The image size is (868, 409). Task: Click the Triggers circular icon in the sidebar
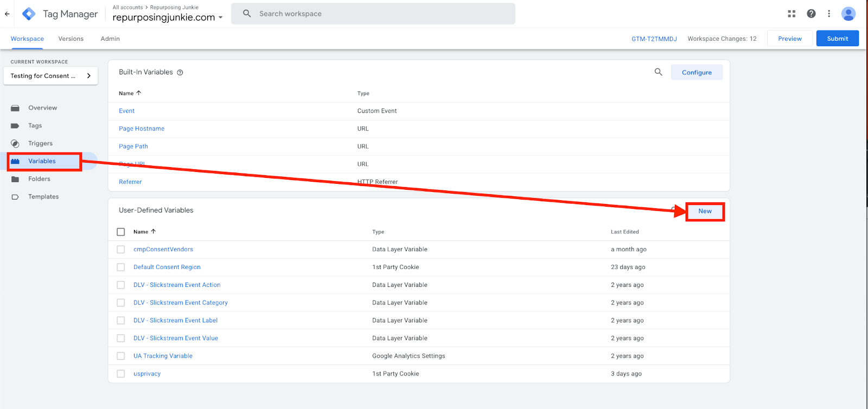point(15,144)
